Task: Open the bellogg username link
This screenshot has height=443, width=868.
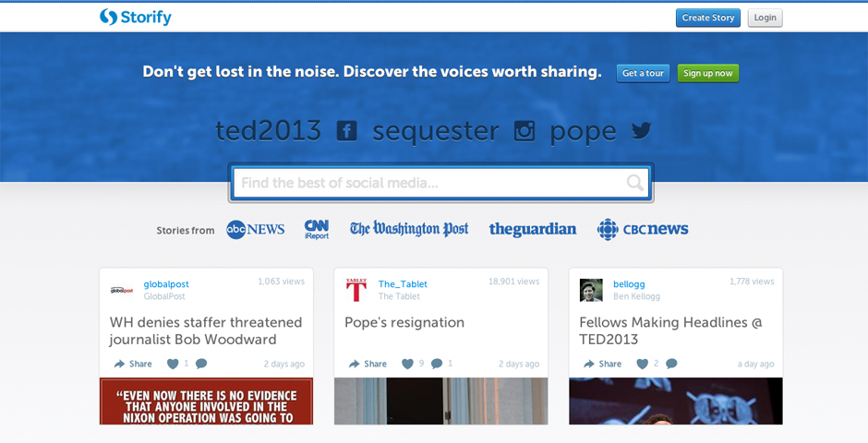Action: pos(629,284)
